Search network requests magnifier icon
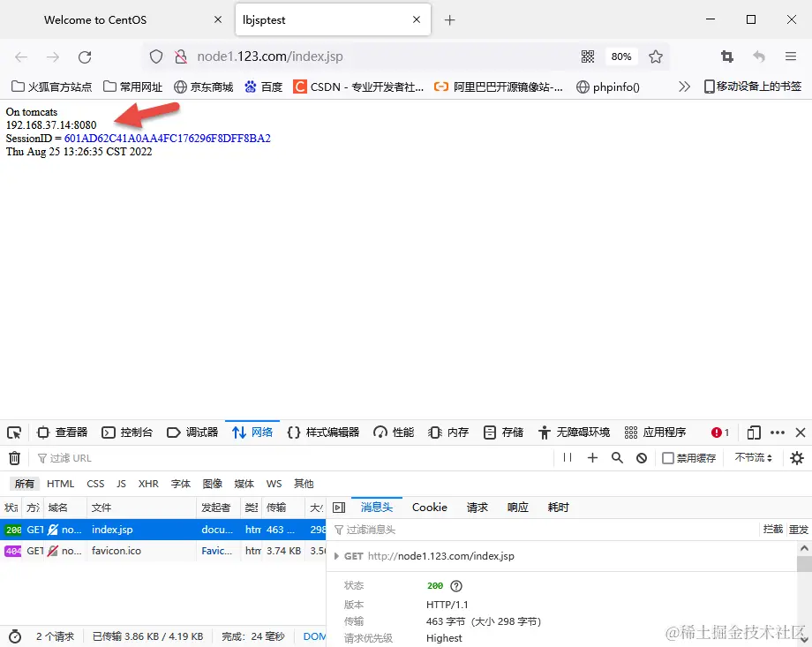 click(x=617, y=458)
